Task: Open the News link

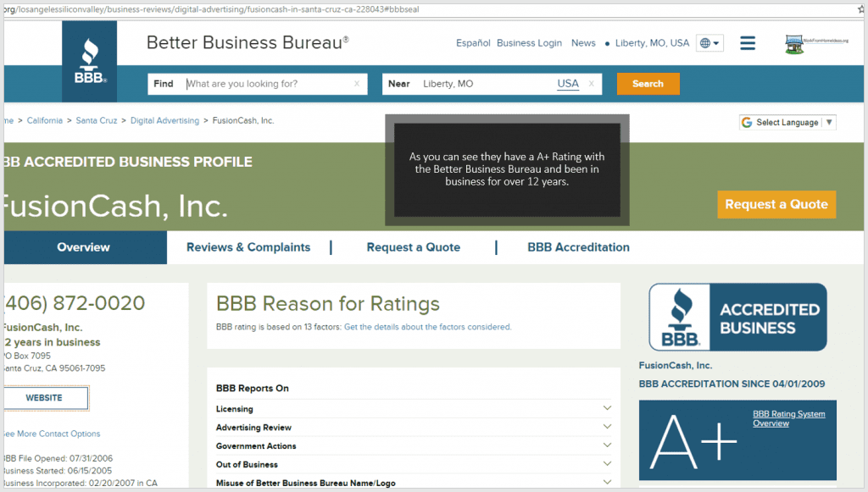Action: 583,43
